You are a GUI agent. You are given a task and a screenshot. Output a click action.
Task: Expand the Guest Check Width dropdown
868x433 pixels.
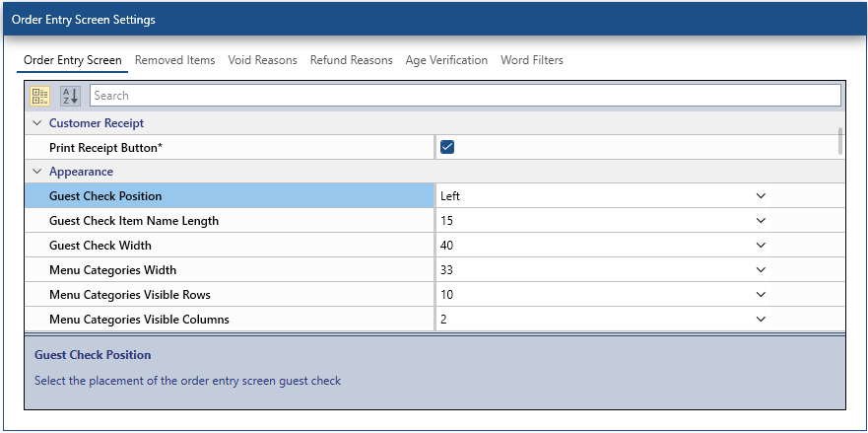point(761,246)
